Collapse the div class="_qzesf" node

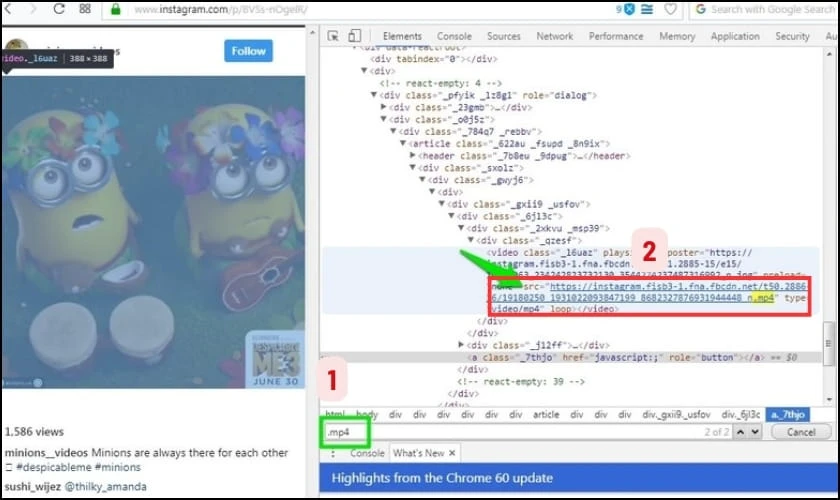click(x=470, y=240)
